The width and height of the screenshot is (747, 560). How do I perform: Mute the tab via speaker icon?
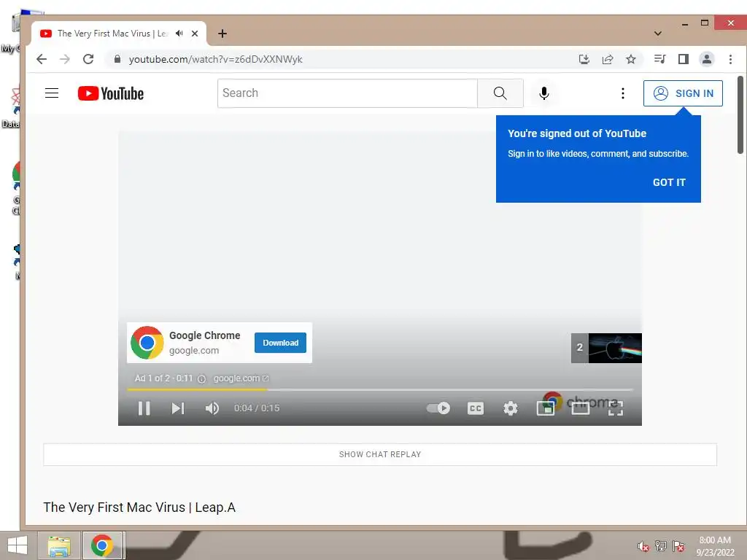click(x=179, y=34)
